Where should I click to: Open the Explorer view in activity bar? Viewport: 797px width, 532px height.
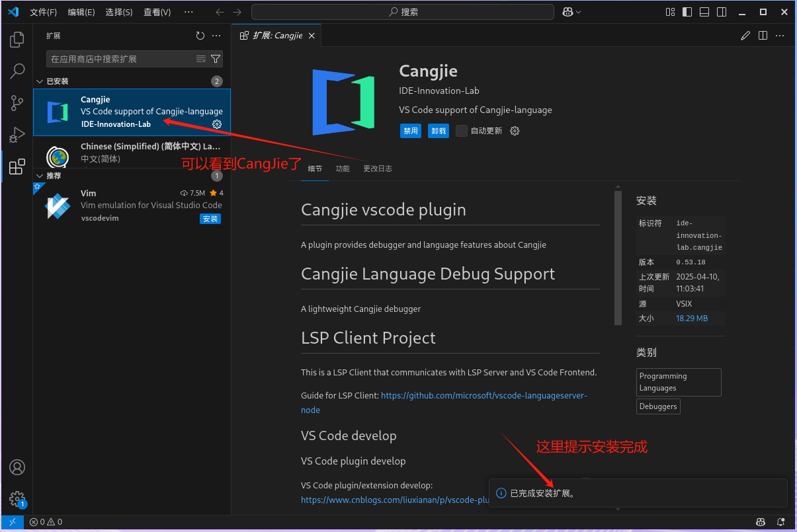17,40
